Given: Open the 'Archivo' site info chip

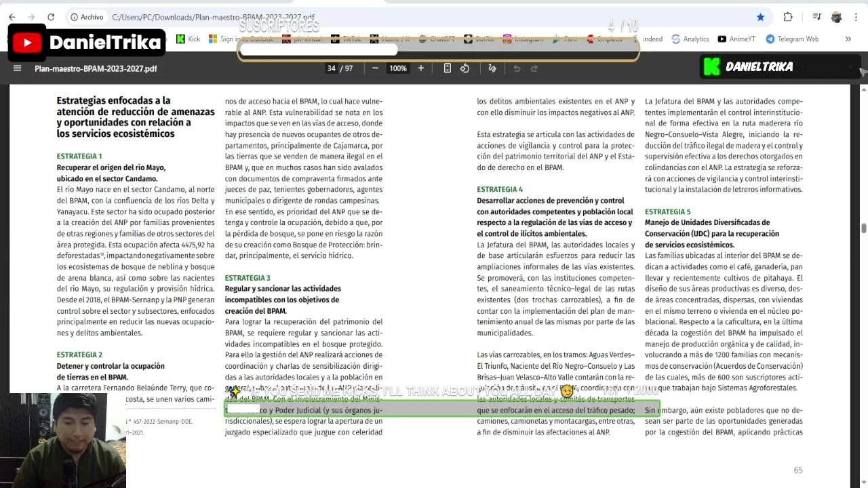Looking at the screenshot, I should (x=87, y=17).
